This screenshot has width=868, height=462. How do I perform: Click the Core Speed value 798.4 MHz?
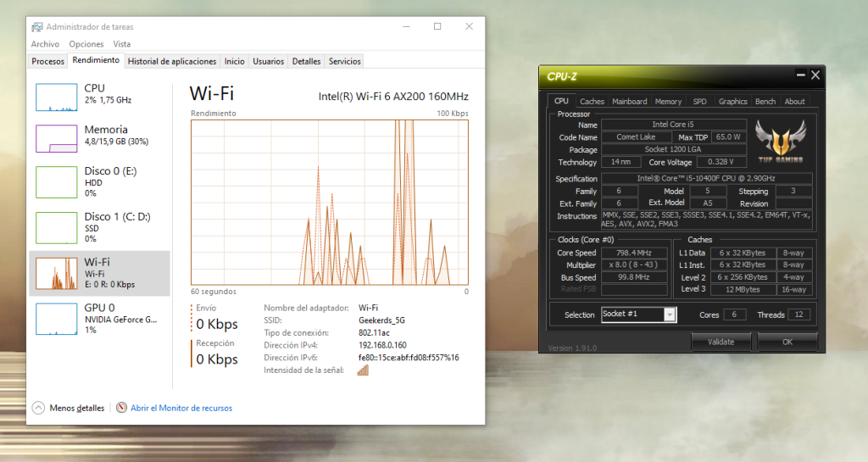click(x=634, y=253)
